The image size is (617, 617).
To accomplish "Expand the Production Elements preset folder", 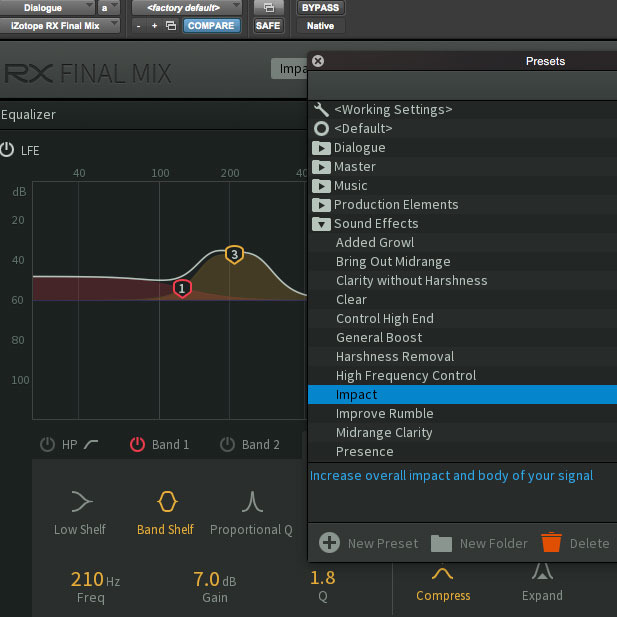I will coord(321,205).
